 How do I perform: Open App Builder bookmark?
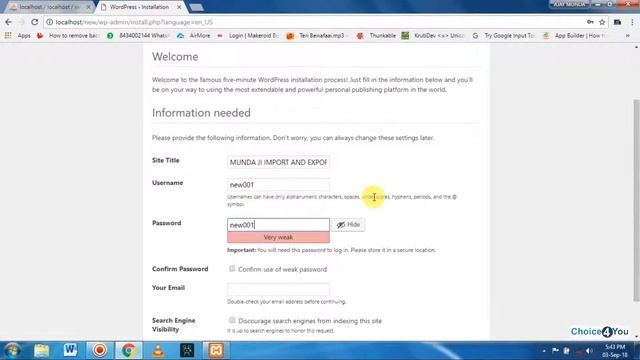tap(573, 36)
